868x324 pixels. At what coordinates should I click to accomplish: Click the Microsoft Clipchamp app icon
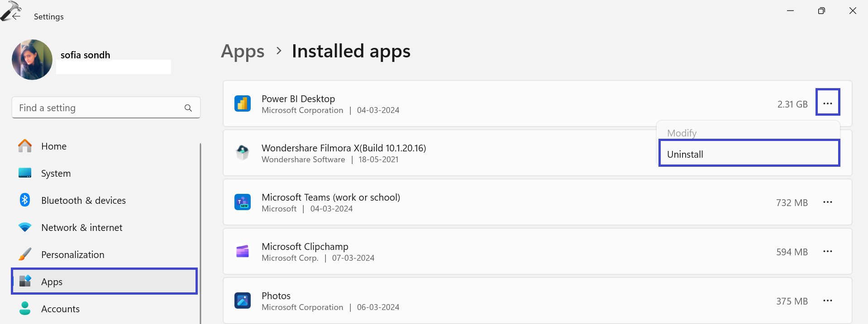[243, 251]
